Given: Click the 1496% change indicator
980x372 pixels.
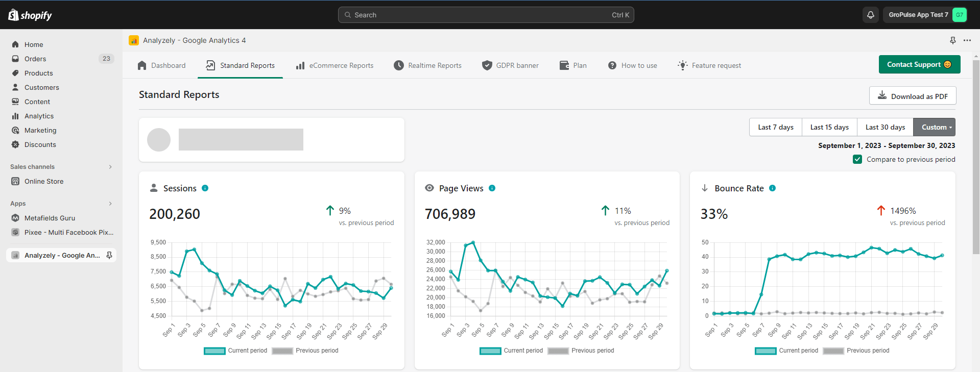Looking at the screenshot, I should [x=903, y=211].
